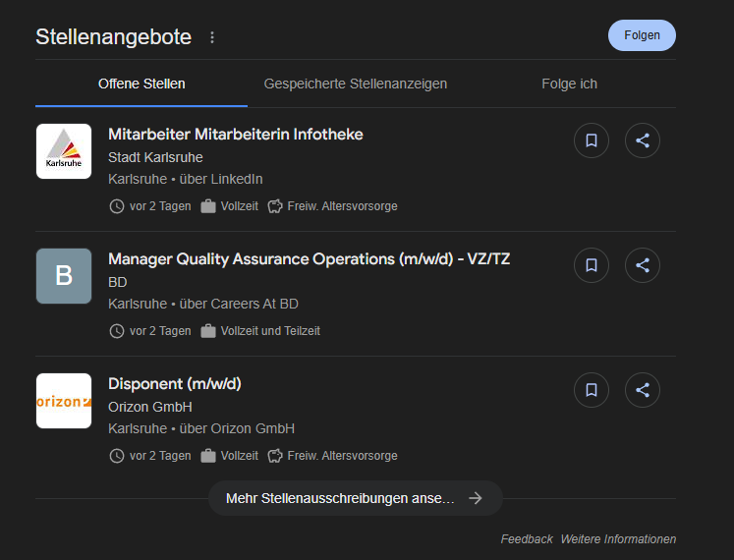Click 'Karlsruhe • über Orizon GmbH' text

pyautogui.click(x=201, y=428)
